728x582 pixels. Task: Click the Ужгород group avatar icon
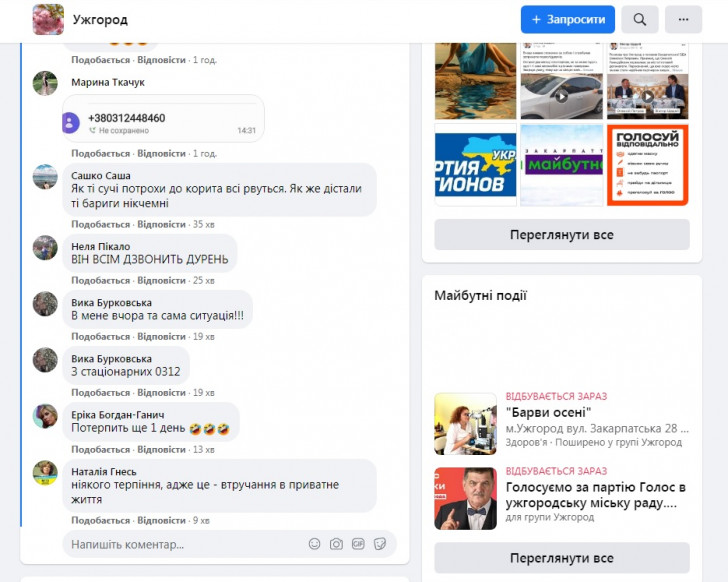48,19
